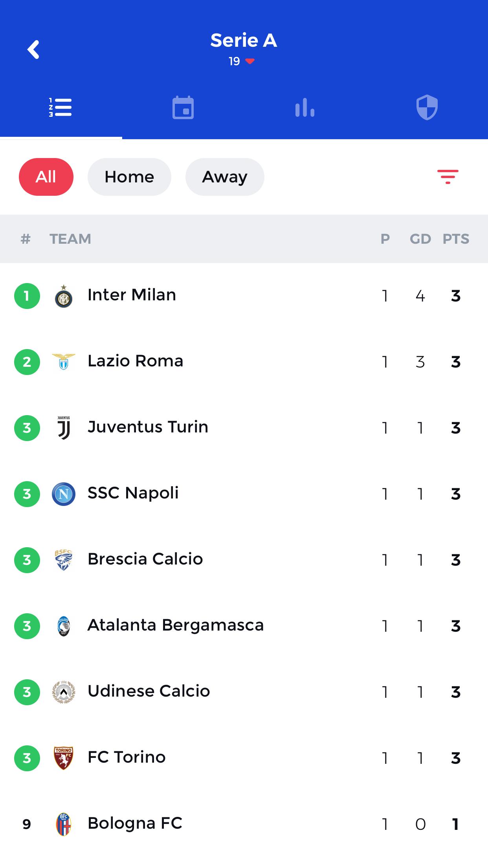
Task: Select the Home standings filter
Action: 129,177
